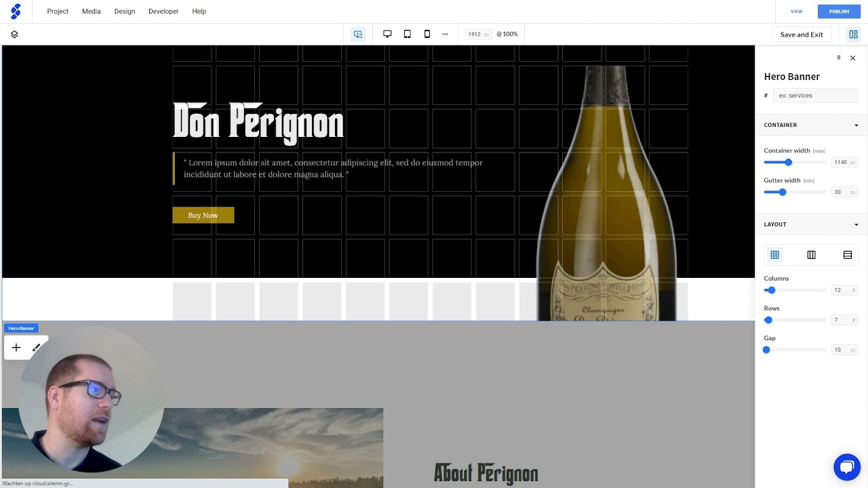
Task: Edit the Rows value 7
Action: [844, 320]
